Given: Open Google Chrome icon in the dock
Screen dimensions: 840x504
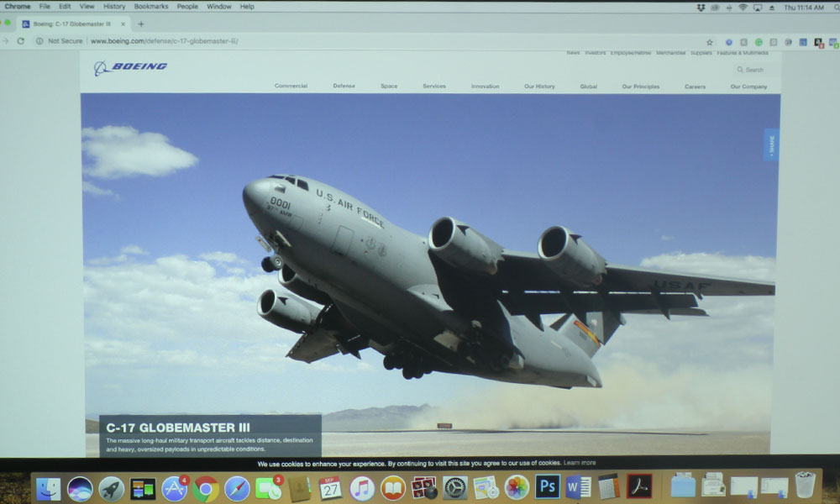Looking at the screenshot, I should coord(206,488).
